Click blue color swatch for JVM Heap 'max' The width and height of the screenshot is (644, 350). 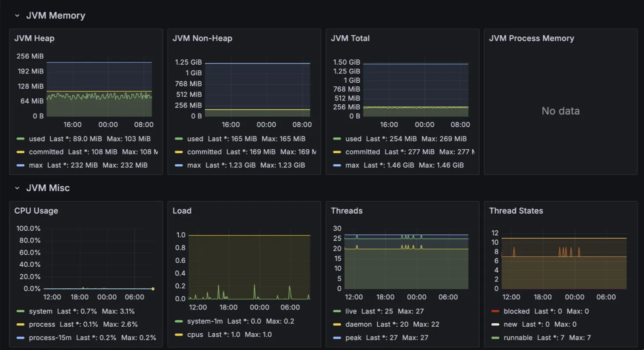pos(20,166)
